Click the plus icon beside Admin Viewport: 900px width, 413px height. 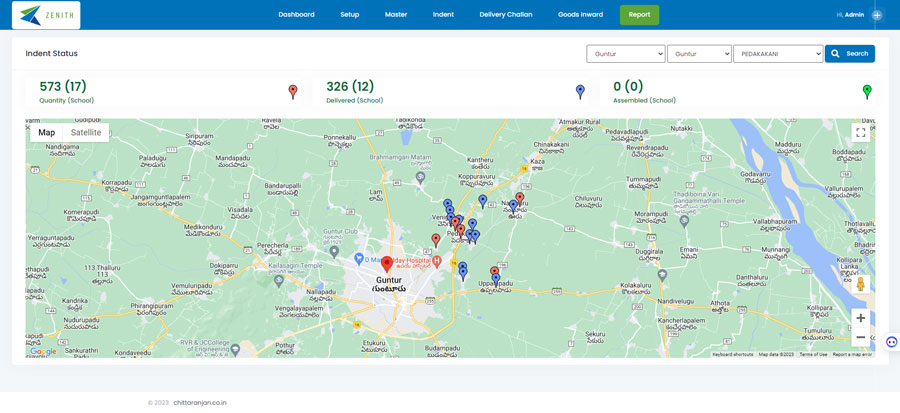click(877, 15)
